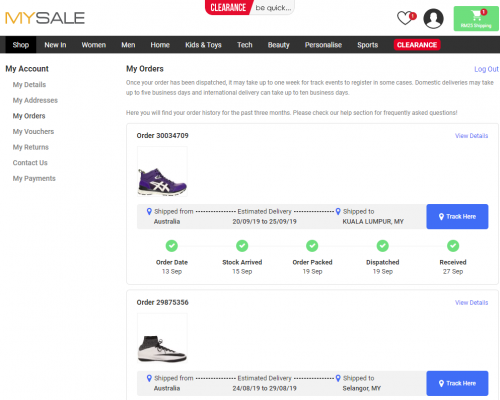Click the Selangor, MY destination text
The width and height of the screenshot is (500, 400).
362,388
